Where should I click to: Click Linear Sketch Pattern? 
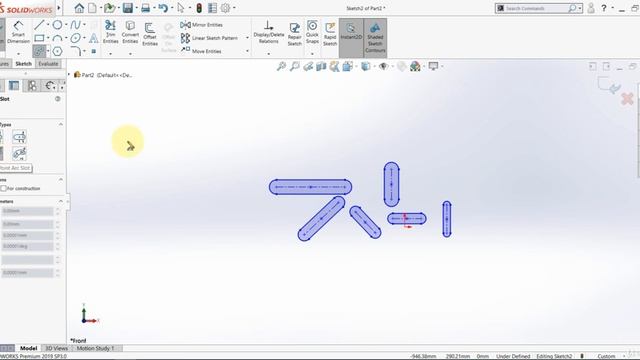click(209, 38)
